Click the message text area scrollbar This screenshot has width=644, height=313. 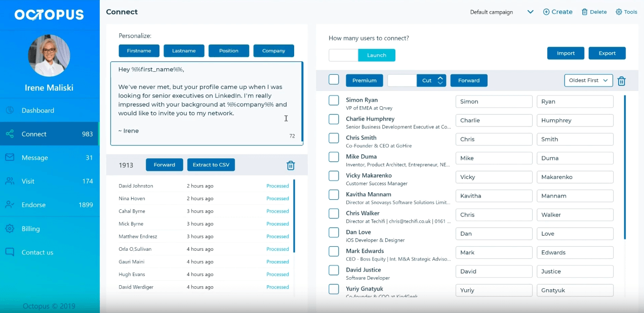click(302, 102)
